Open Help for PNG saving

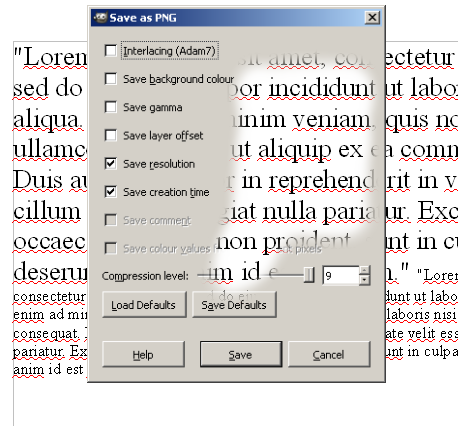pos(143,354)
